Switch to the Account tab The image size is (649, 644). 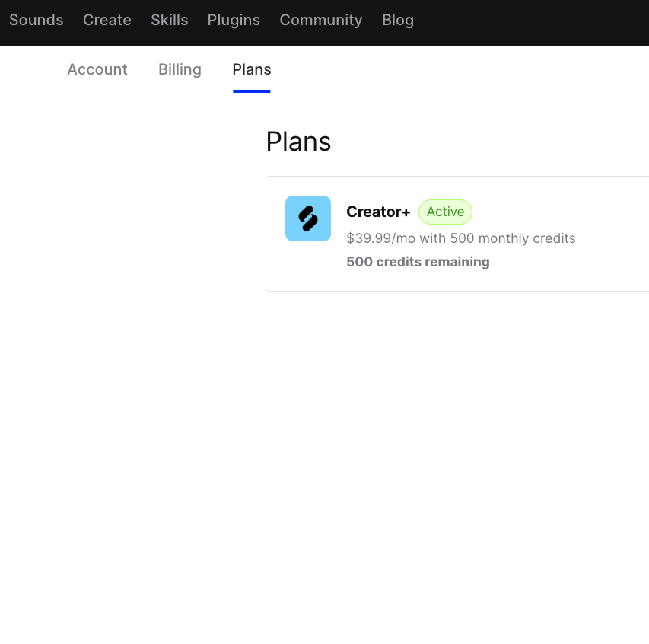click(x=97, y=69)
